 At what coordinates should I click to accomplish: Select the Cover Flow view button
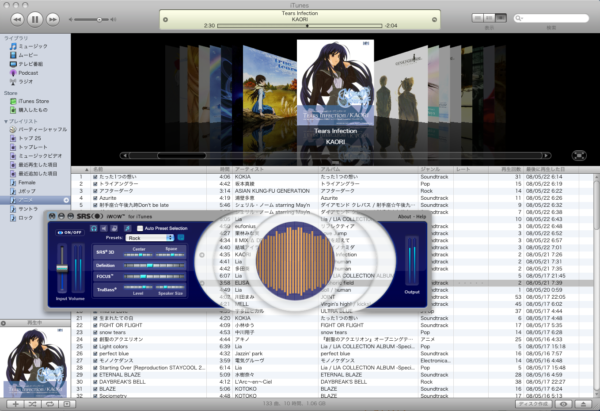click(x=501, y=18)
